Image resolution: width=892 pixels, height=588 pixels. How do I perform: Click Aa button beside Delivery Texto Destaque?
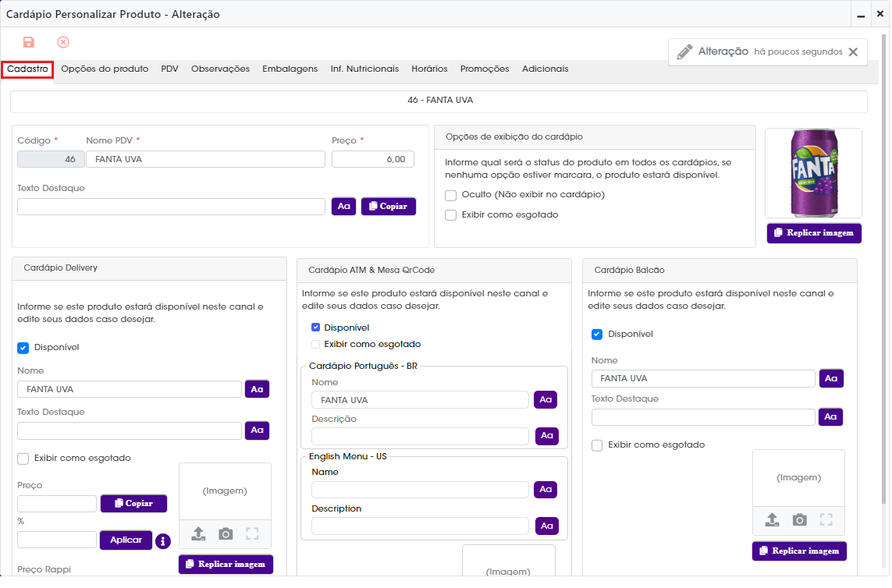(x=257, y=430)
